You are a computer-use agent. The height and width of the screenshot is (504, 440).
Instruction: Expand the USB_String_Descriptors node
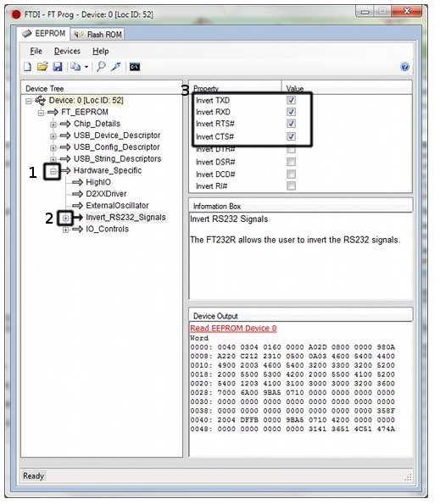coord(53,159)
